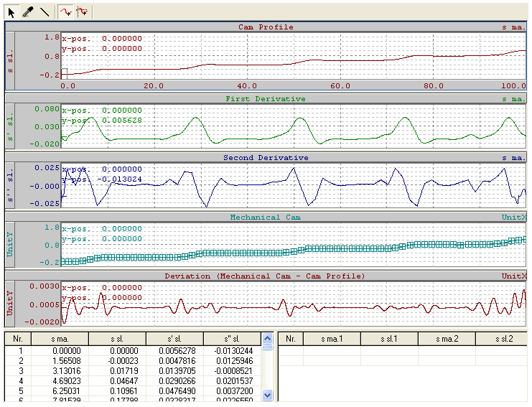Select table cell with value 3.13016
The height and width of the screenshot is (407, 532).
(60, 371)
